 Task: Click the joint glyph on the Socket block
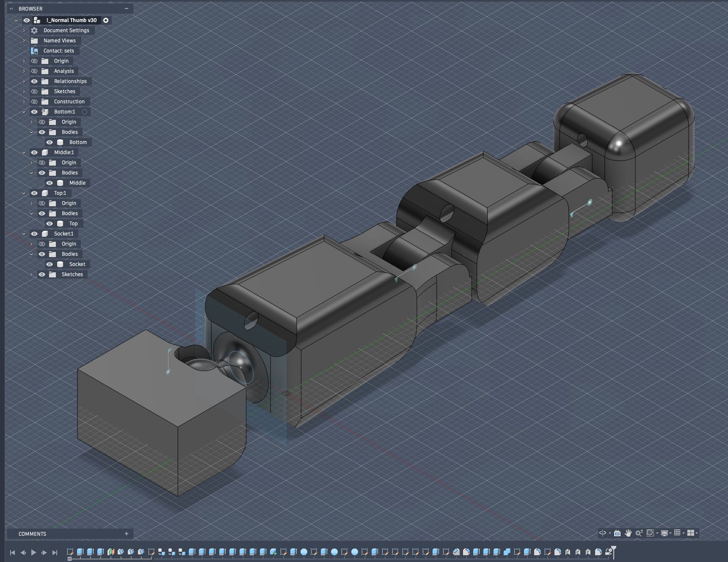[x=168, y=361]
